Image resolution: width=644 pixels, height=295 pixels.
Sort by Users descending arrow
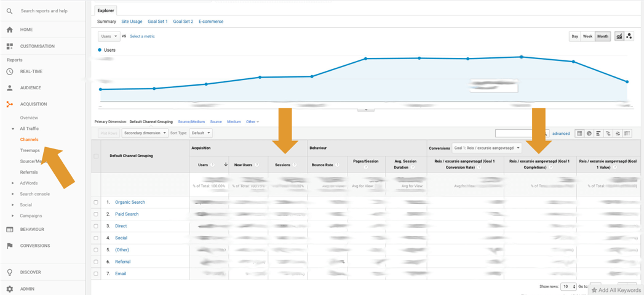click(225, 164)
